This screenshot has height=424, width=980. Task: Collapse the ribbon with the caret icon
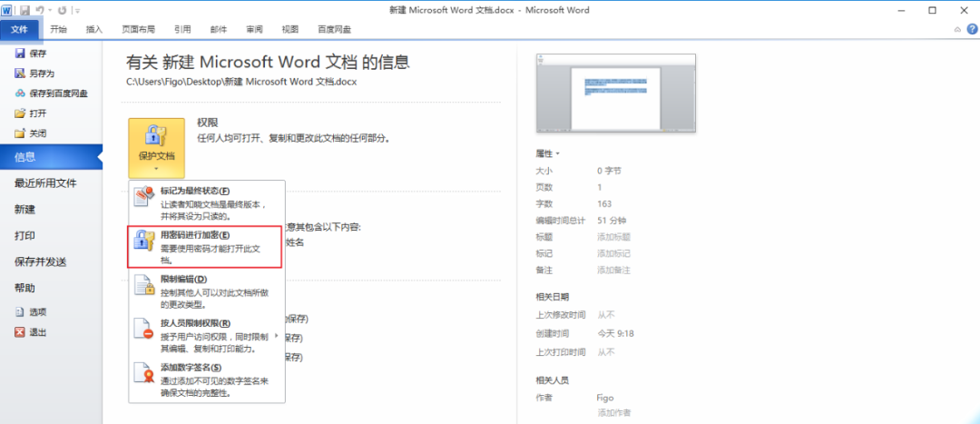point(957,29)
